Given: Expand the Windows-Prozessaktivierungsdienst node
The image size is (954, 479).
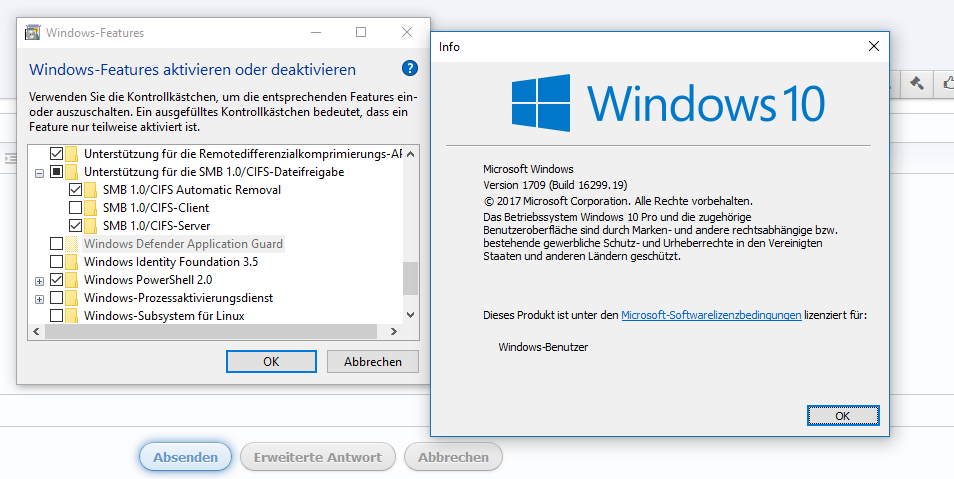Looking at the screenshot, I should [40, 299].
